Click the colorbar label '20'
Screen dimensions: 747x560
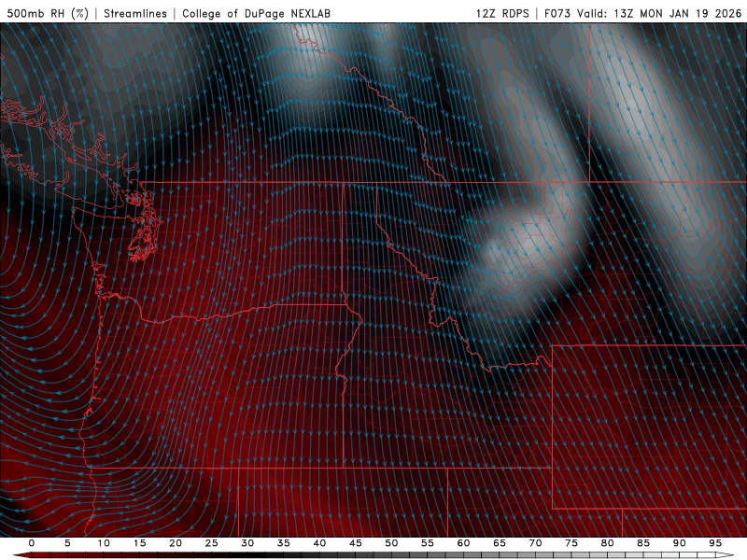176,543
